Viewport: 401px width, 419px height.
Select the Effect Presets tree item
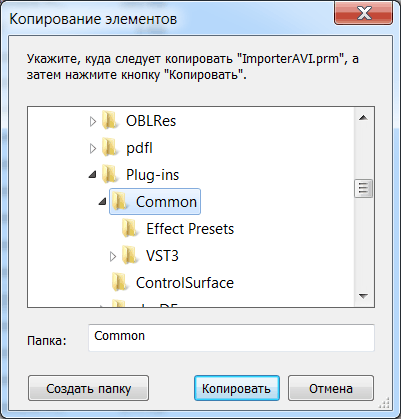pyautogui.click(x=178, y=229)
